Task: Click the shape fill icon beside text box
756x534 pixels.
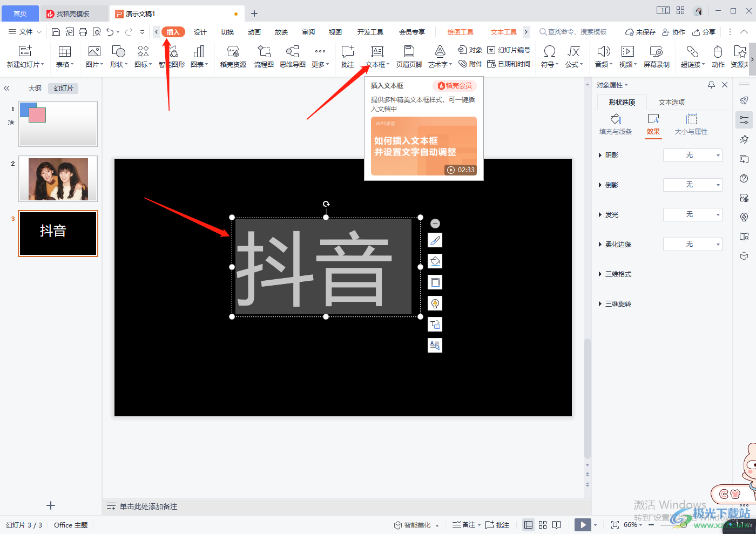Action: (435, 261)
